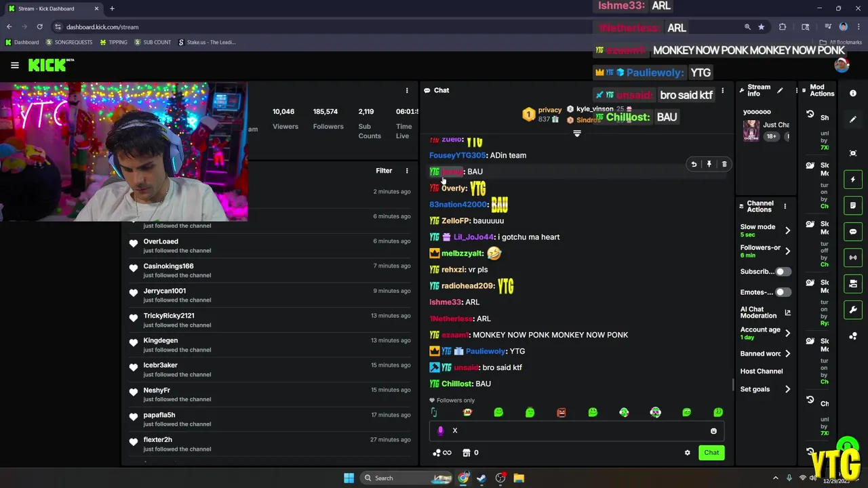The height and width of the screenshot is (488, 868).
Task: Click Host Channel action
Action: pyautogui.click(x=762, y=371)
